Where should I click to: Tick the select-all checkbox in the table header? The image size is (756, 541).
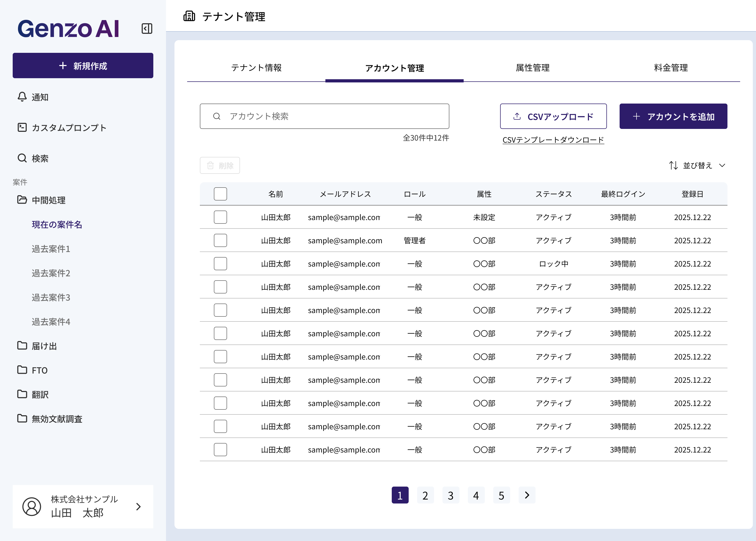pos(220,194)
